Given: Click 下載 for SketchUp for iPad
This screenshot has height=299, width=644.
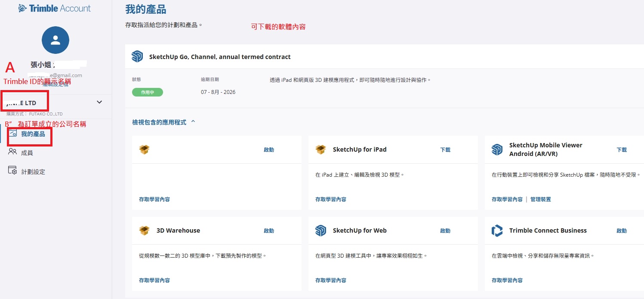Looking at the screenshot, I should pos(445,149).
